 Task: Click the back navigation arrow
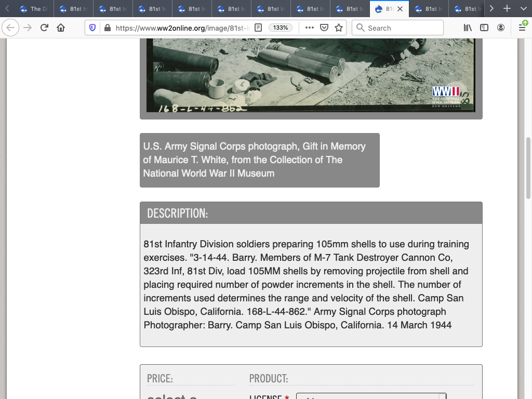coord(10,28)
